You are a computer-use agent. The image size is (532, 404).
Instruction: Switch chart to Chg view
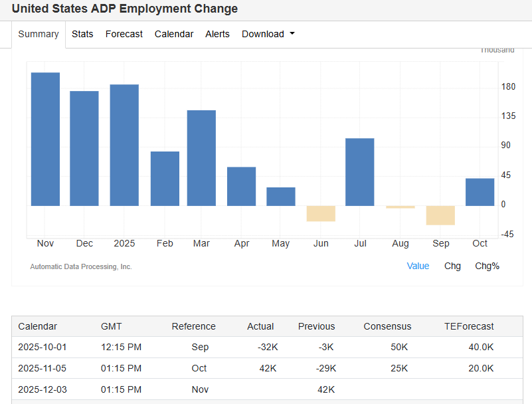pyautogui.click(x=452, y=266)
